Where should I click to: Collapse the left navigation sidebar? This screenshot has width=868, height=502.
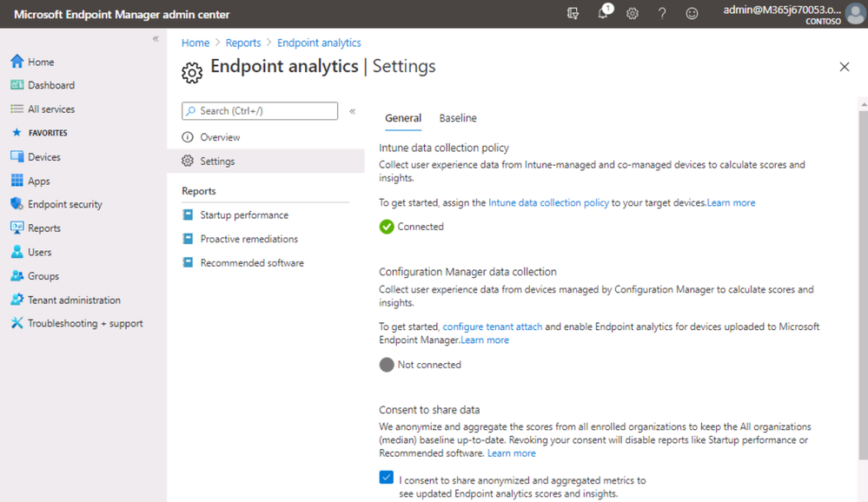156,39
